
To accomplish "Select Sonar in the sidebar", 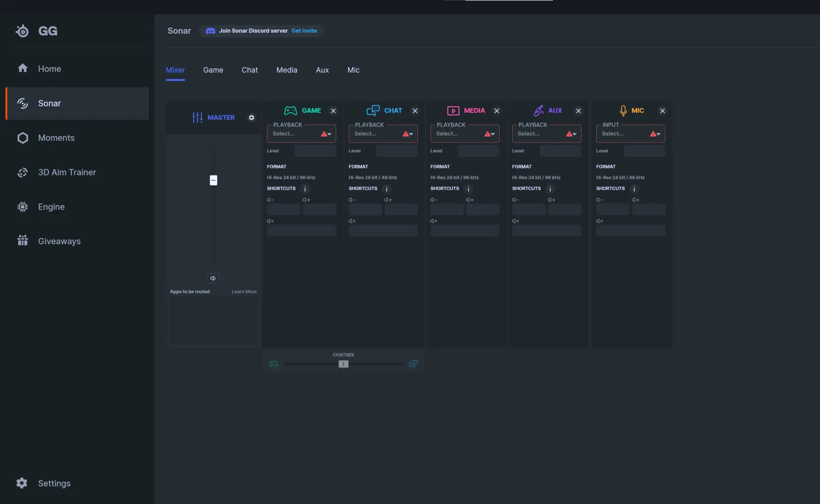I will coord(77,103).
